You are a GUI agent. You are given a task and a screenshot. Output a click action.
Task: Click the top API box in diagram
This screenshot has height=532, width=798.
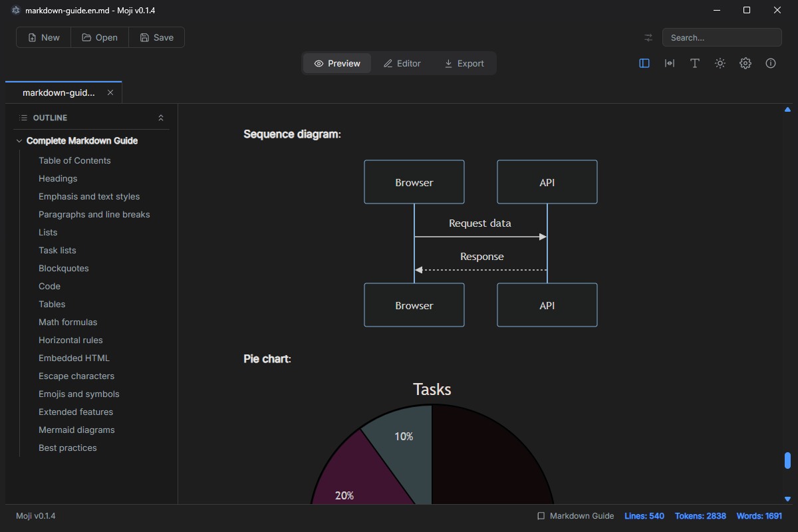click(x=547, y=182)
